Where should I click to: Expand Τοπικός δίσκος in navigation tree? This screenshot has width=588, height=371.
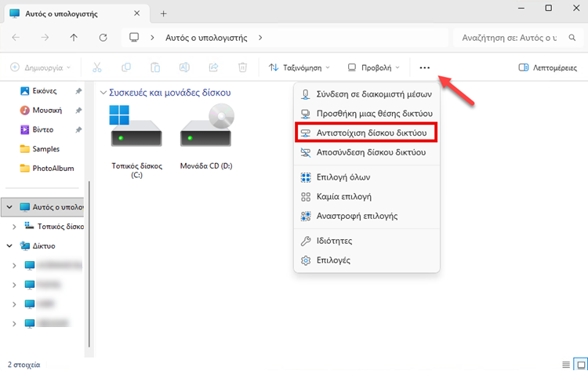14,227
